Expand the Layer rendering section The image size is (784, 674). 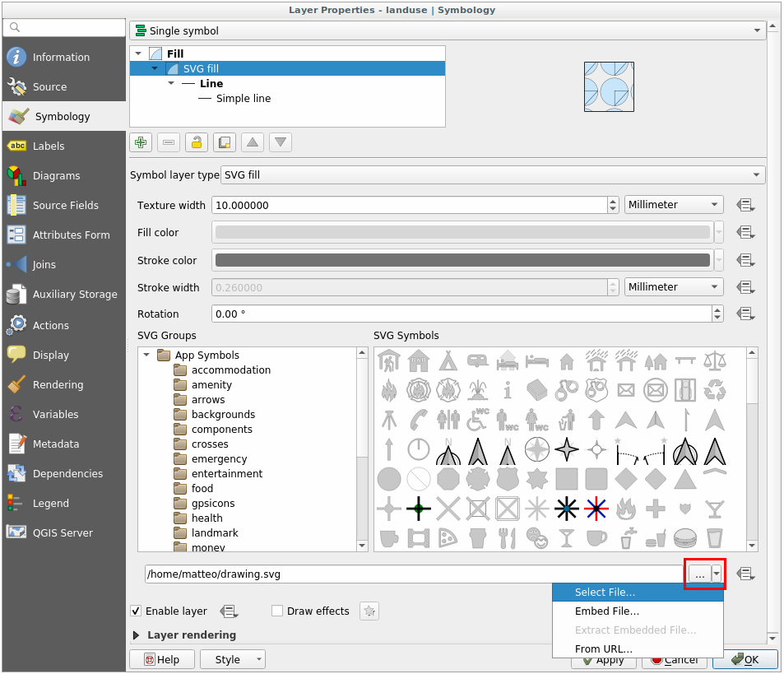coord(137,635)
